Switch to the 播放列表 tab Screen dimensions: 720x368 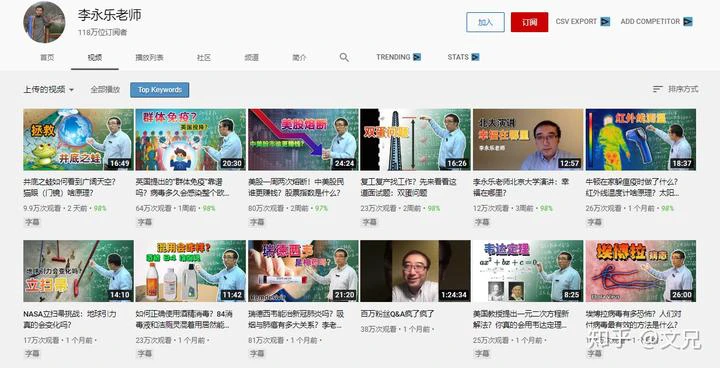(149, 57)
